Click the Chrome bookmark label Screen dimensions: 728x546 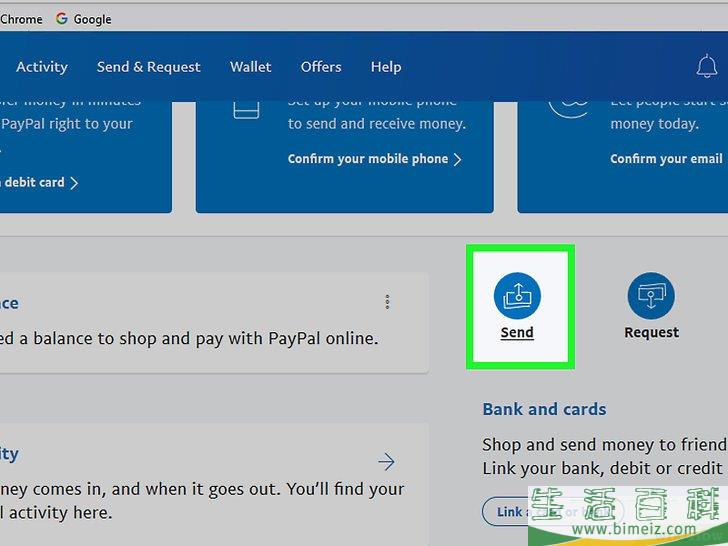coord(21,19)
